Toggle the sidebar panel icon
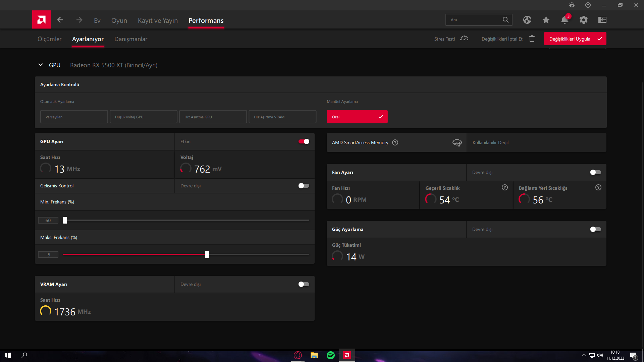Image resolution: width=644 pixels, height=362 pixels. pos(602,20)
